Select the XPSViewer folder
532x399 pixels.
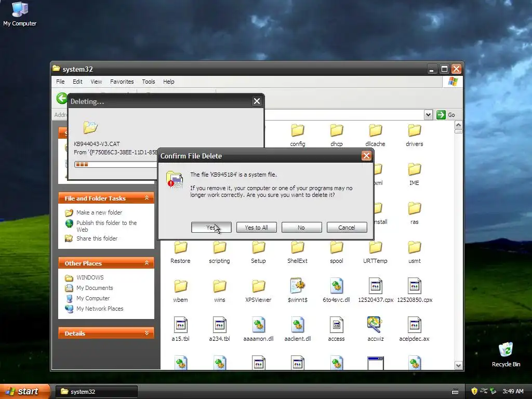258,291
